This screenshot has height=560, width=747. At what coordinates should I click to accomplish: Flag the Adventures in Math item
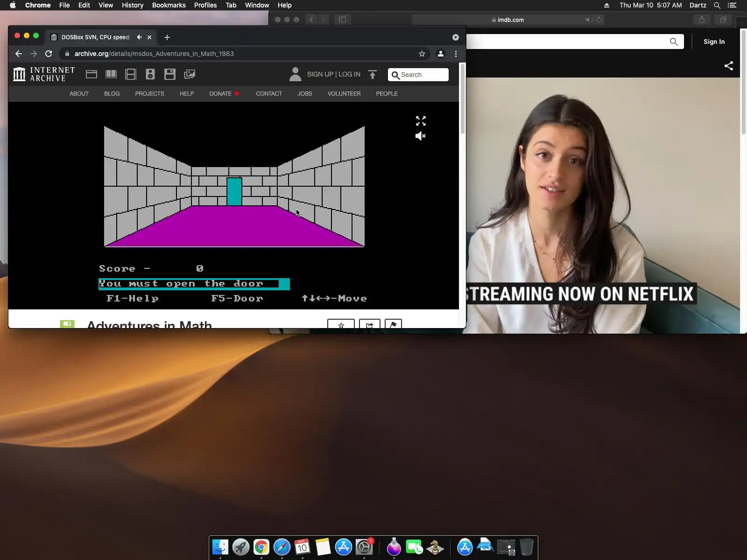(393, 324)
